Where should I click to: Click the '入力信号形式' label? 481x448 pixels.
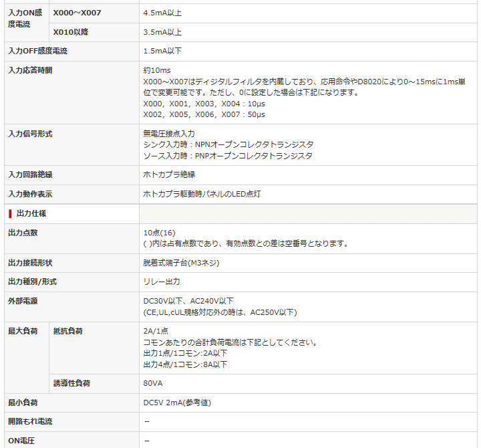coord(30,134)
